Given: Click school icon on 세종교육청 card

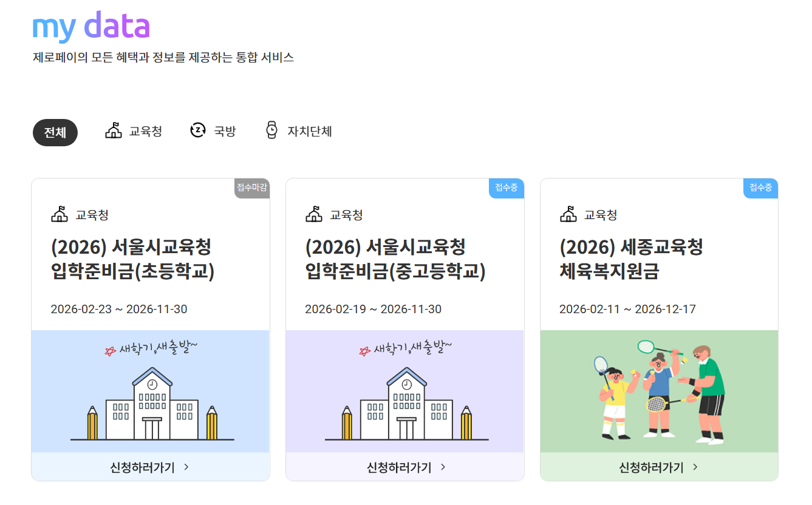Looking at the screenshot, I should [x=568, y=214].
